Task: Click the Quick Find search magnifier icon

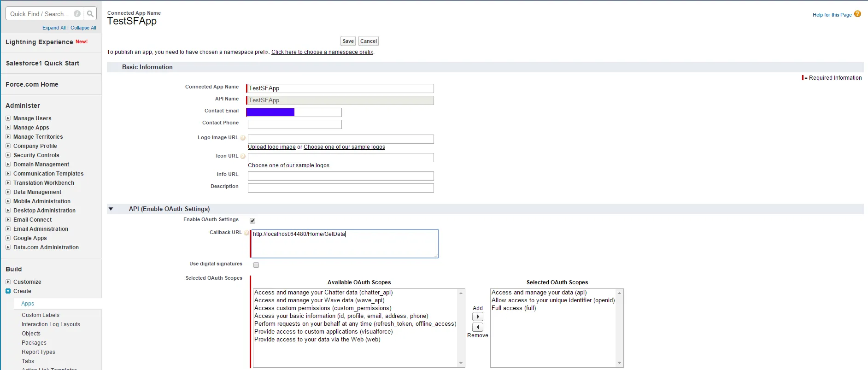Action: (90, 14)
